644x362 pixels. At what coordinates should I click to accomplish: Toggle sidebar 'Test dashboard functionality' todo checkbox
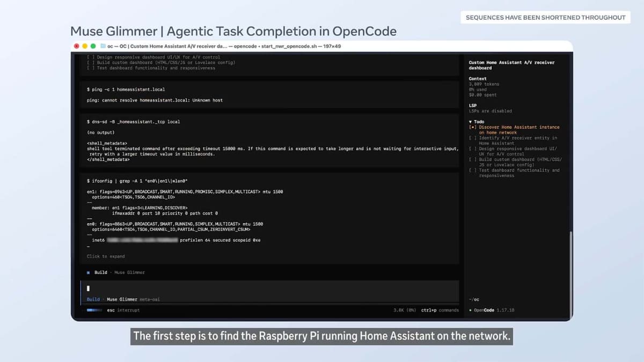point(472,170)
